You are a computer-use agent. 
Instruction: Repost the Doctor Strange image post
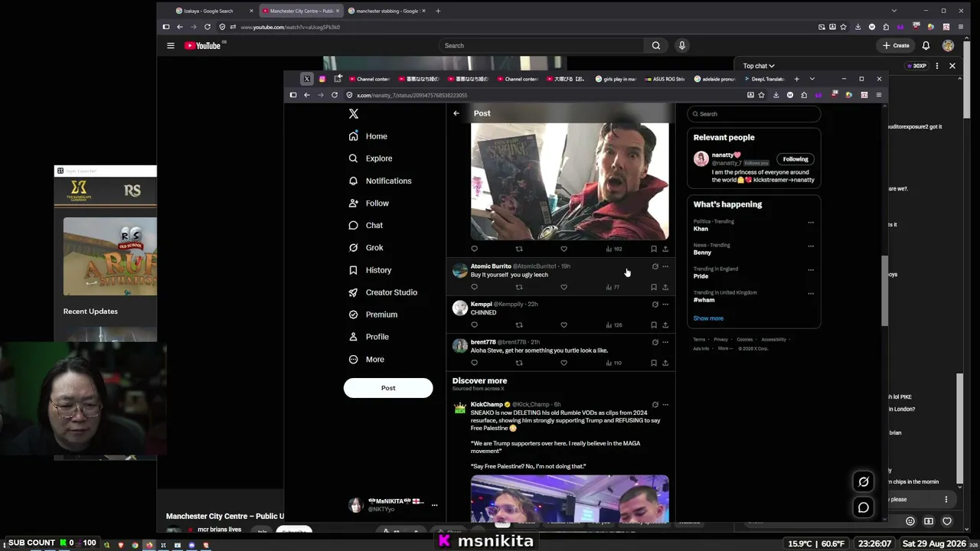click(x=519, y=249)
